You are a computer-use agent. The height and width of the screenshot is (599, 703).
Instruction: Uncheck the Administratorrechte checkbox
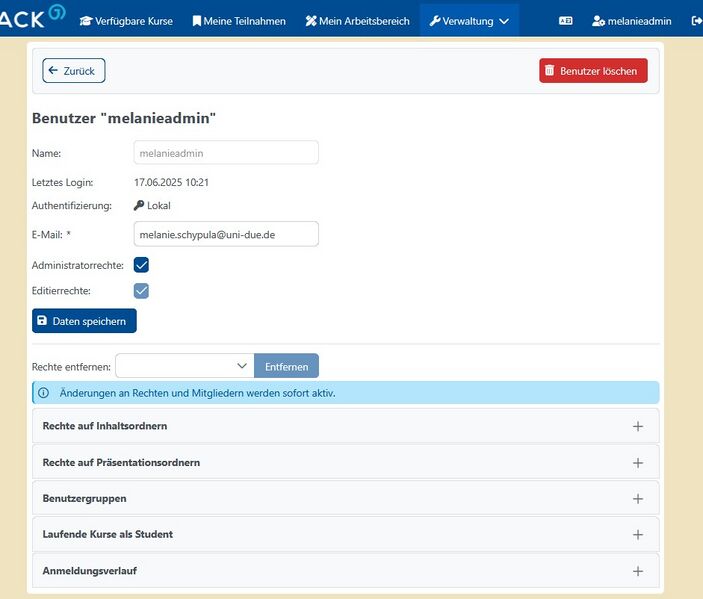click(x=141, y=265)
